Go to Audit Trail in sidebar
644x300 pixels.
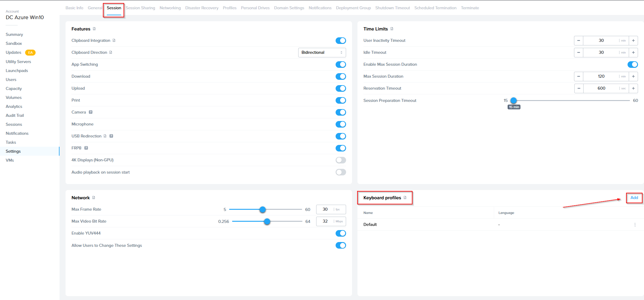tap(15, 115)
